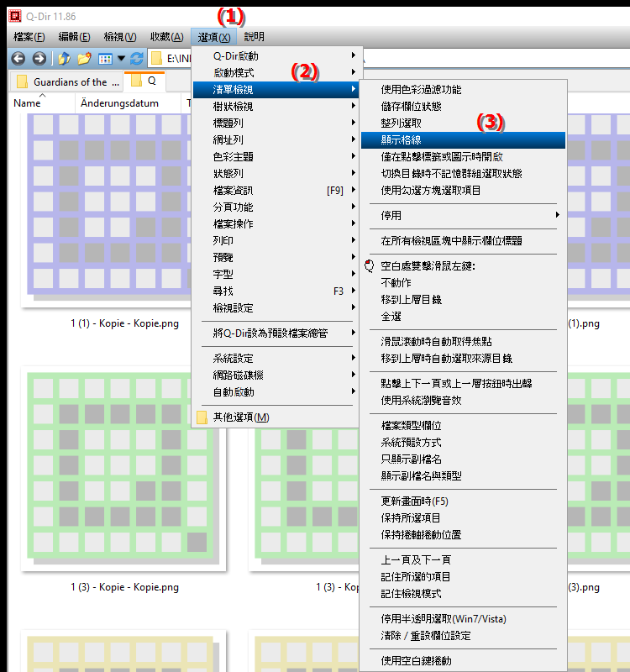
Task: Expand the 啟動模式 submenu
Action: click(276, 73)
